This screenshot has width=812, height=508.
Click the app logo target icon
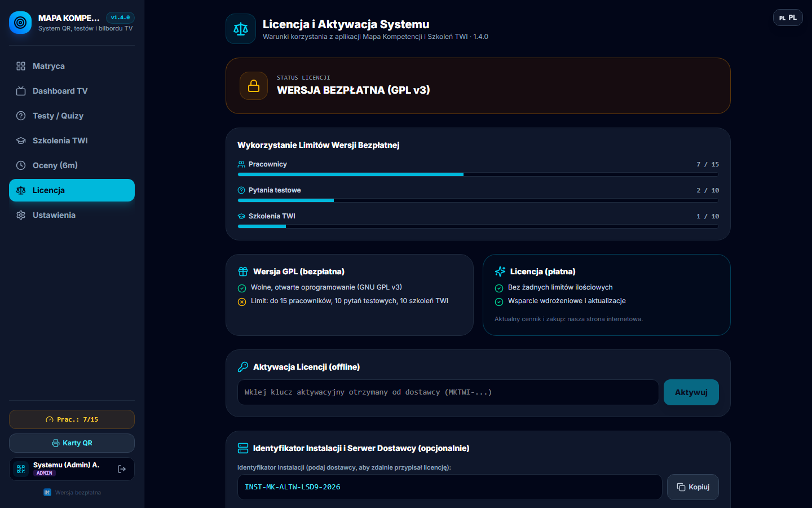point(20,23)
